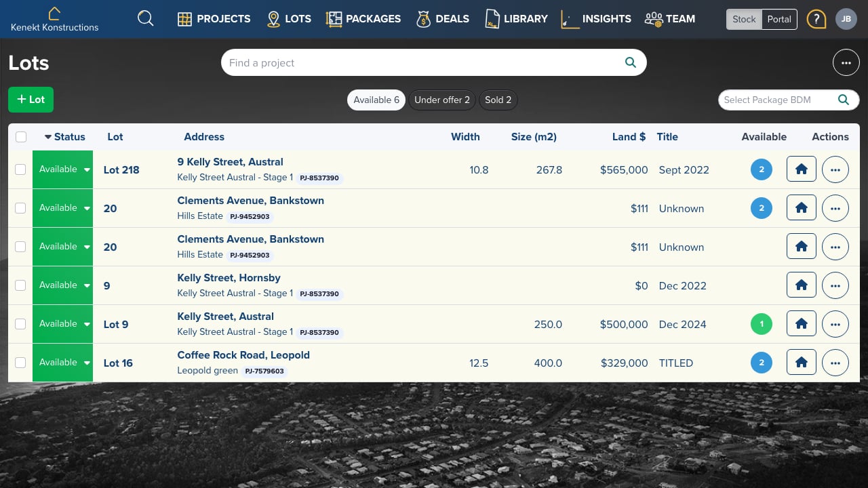Screen dimensions: 868x488
Task: Filter by Sold 2
Action: tap(498, 100)
